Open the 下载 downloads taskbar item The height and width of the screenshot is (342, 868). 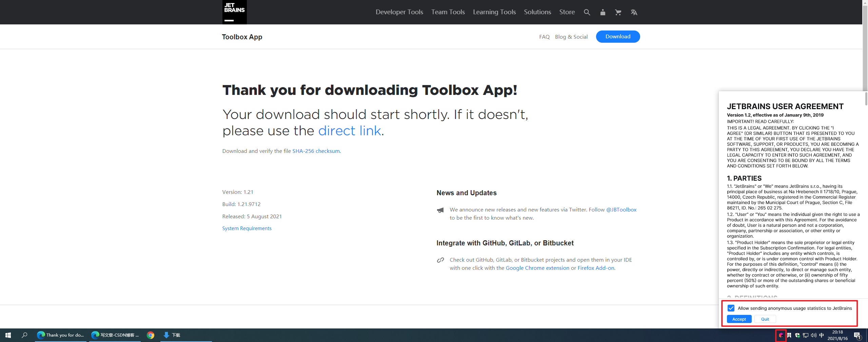coord(186,335)
